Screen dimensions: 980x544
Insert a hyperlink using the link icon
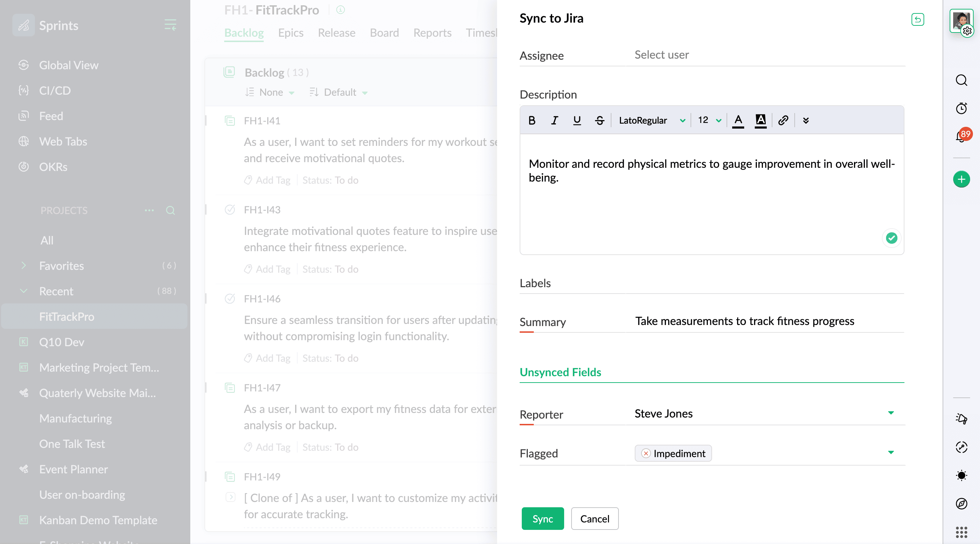783,121
